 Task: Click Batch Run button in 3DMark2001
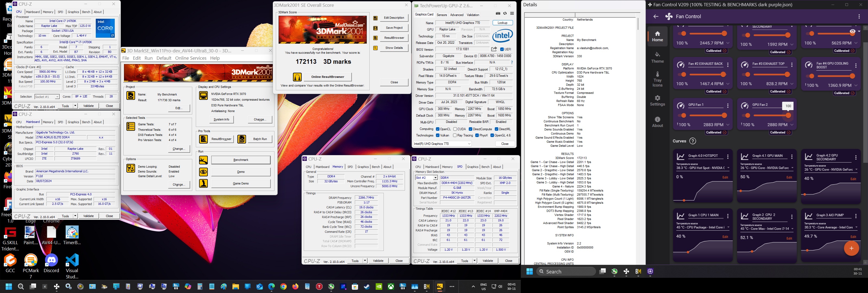click(260, 139)
